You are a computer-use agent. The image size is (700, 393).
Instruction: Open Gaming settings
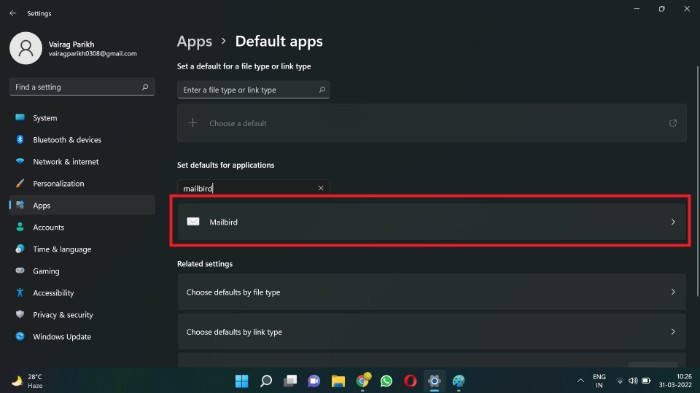[x=82, y=271]
